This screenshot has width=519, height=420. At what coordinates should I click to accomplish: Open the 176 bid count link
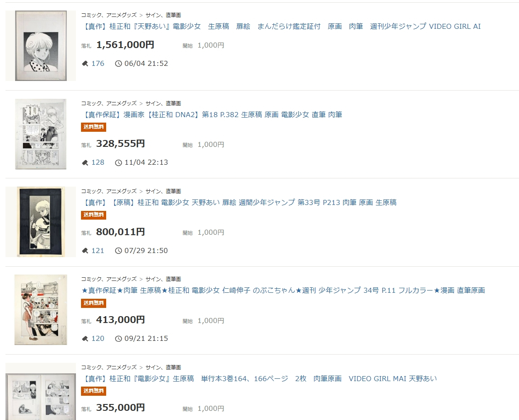point(97,64)
